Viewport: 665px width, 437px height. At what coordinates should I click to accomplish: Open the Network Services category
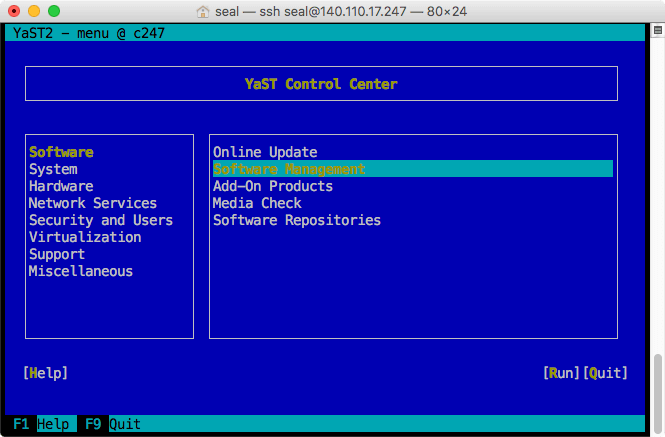[92, 203]
